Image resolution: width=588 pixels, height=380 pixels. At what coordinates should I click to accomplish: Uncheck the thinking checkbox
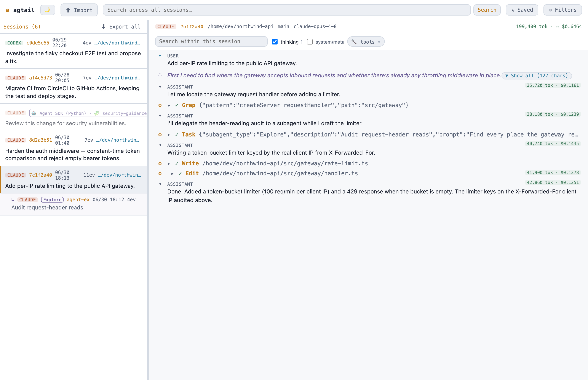pos(275,42)
